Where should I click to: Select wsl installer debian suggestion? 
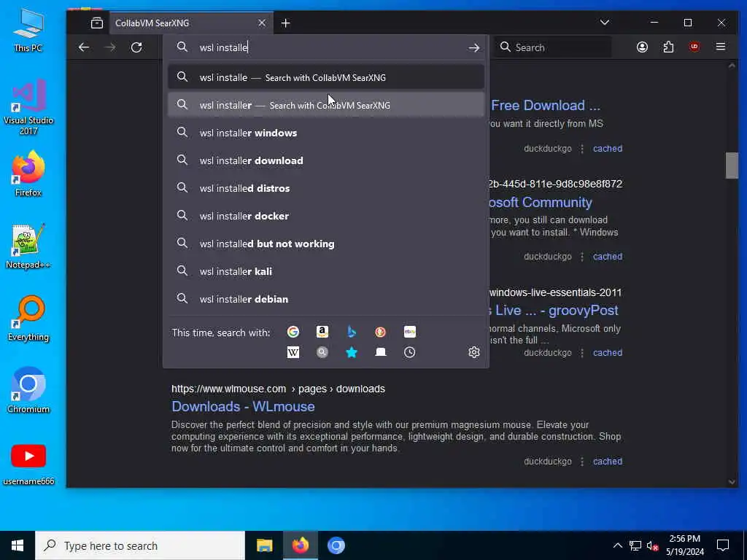point(326,299)
